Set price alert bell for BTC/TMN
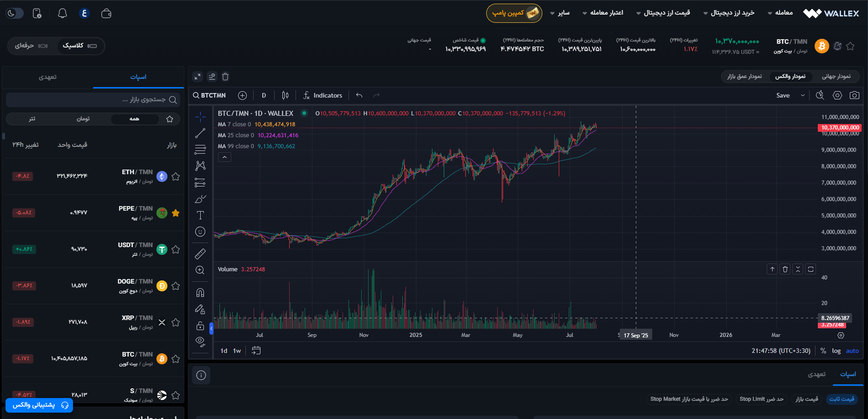868x419 pixels. click(x=837, y=46)
